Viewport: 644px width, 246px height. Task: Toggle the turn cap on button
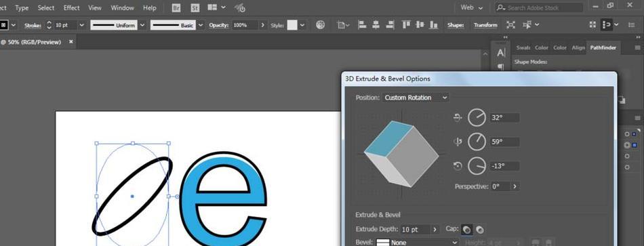[466, 230]
